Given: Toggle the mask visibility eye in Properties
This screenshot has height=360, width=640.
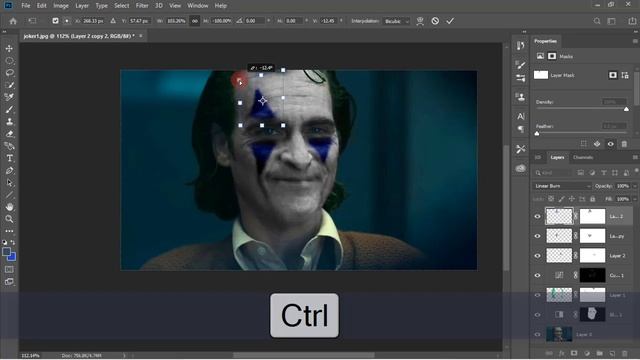Looking at the screenshot, I should pyautogui.click(x=611, y=144).
